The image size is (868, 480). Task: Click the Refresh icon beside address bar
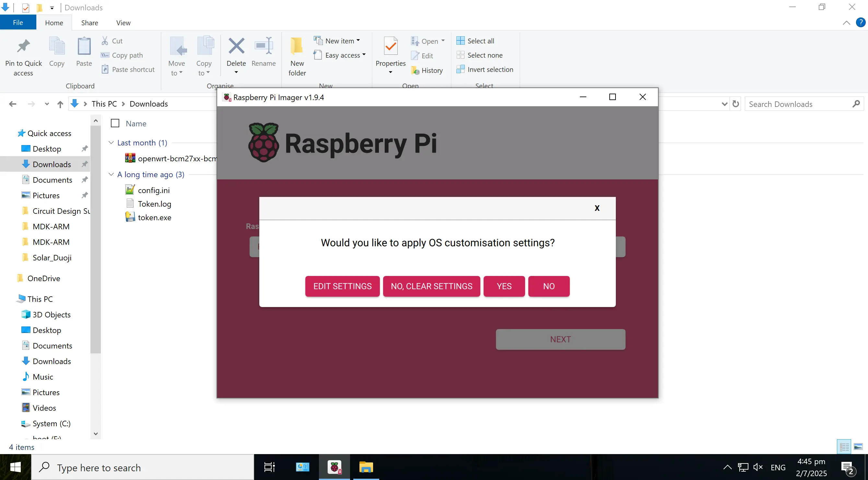point(736,104)
